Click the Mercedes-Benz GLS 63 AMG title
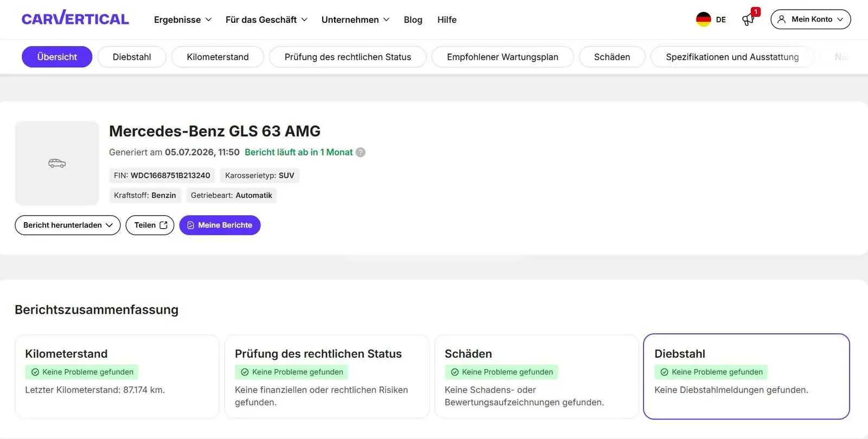The image size is (868, 439). tap(215, 131)
